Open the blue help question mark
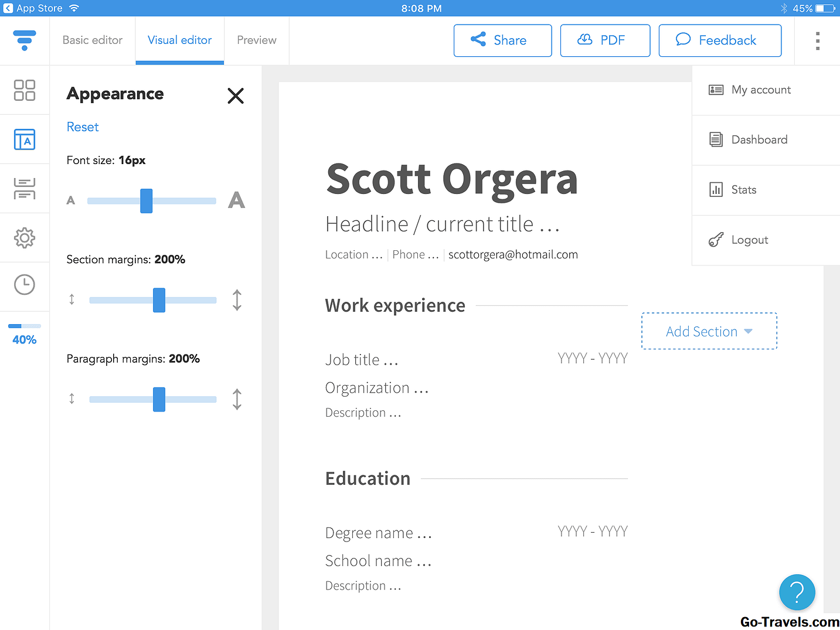 tap(797, 592)
